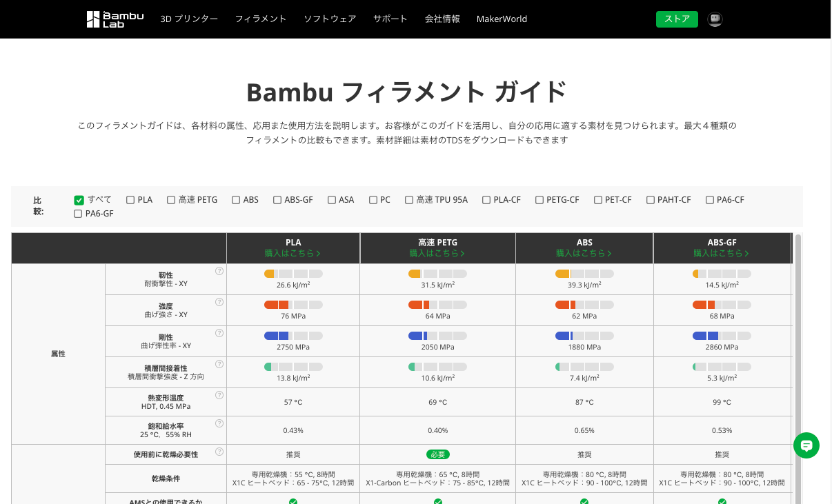Check the PC compare checkbox
This screenshot has height=504, width=832.
coord(373,200)
